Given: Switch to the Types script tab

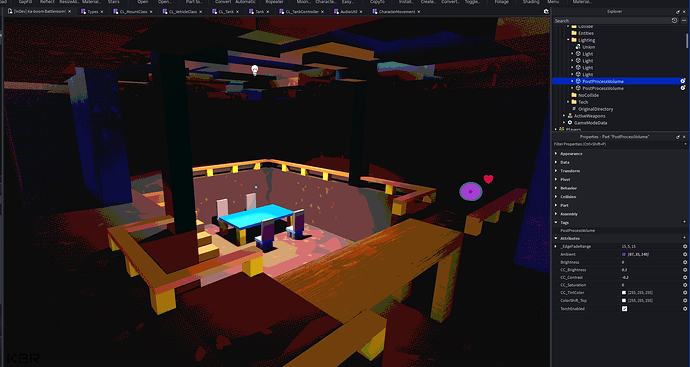Looking at the screenshot, I should (x=93, y=11).
